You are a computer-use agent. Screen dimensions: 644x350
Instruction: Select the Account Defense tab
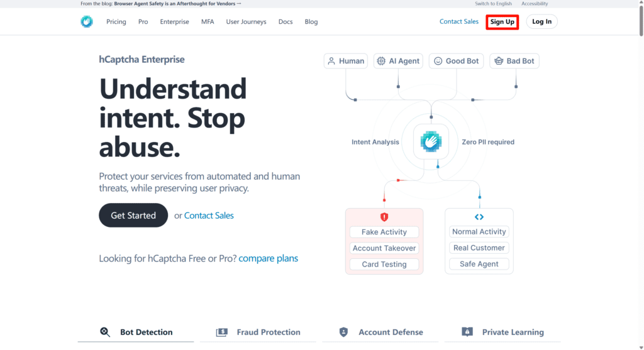point(381,332)
